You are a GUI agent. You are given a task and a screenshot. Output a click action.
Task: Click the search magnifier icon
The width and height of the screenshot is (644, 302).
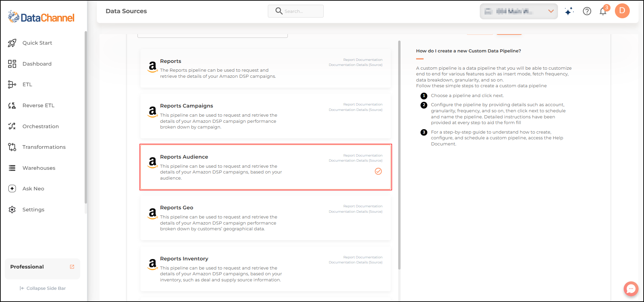point(279,11)
